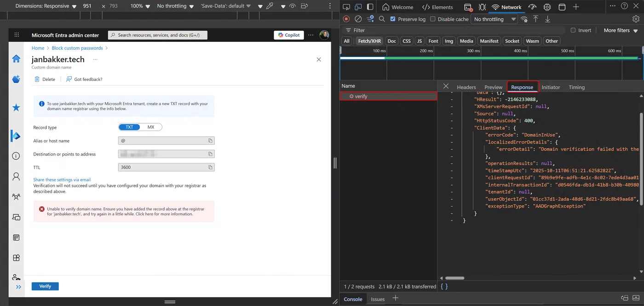Open the Users person icon in the sidebar
This screenshot has height=306, width=644.
[16, 176]
